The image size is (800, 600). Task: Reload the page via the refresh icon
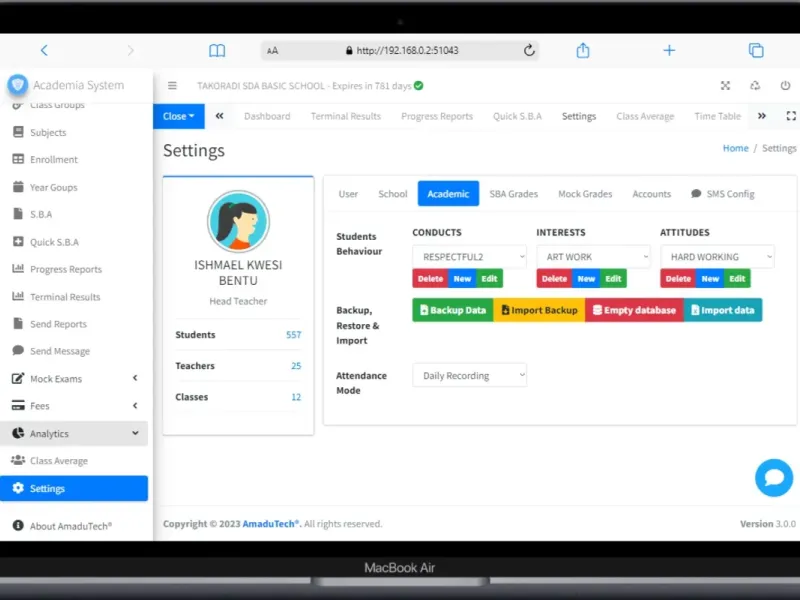(x=529, y=50)
